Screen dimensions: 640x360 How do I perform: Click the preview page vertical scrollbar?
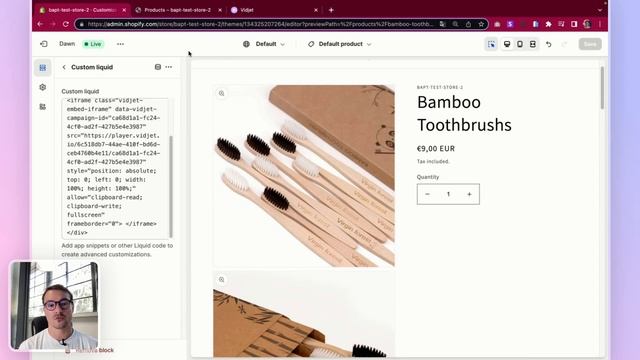(x=602, y=88)
